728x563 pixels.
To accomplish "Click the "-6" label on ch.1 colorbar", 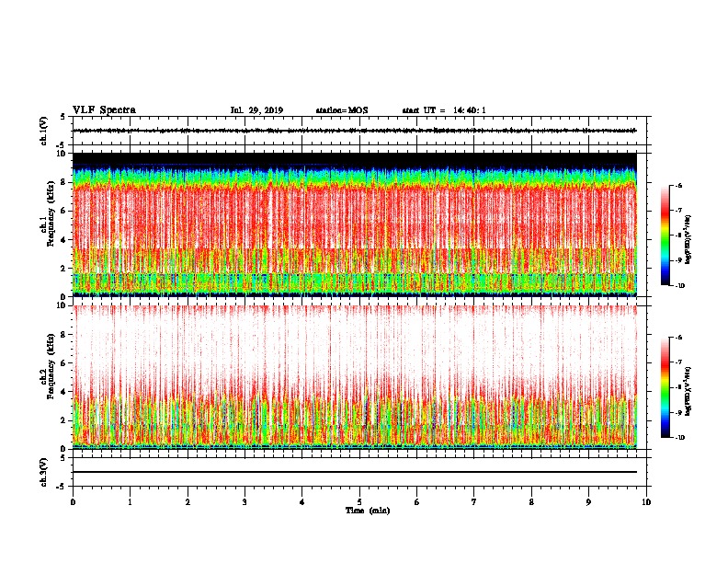I will click(x=677, y=185).
